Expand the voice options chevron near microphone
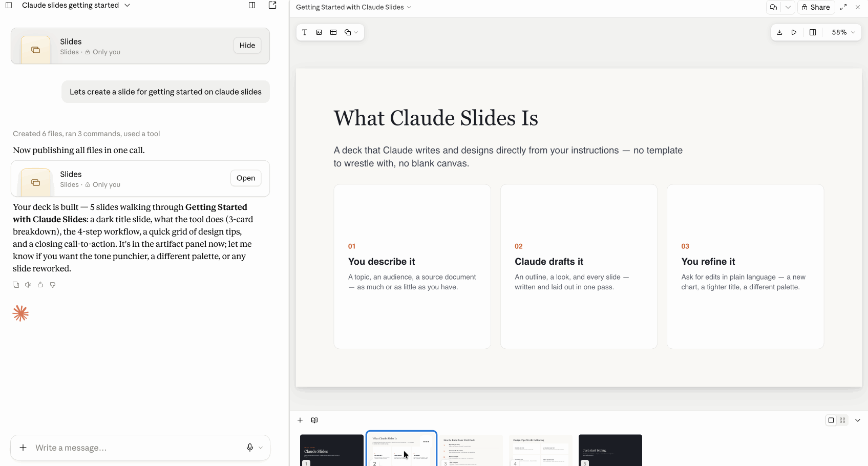Image resolution: width=868 pixels, height=466 pixels. [x=261, y=448]
